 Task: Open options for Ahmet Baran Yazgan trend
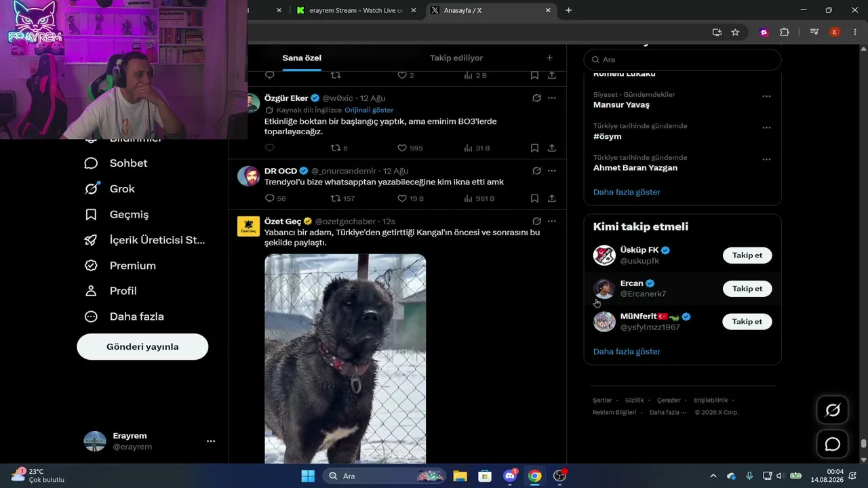[766, 159]
